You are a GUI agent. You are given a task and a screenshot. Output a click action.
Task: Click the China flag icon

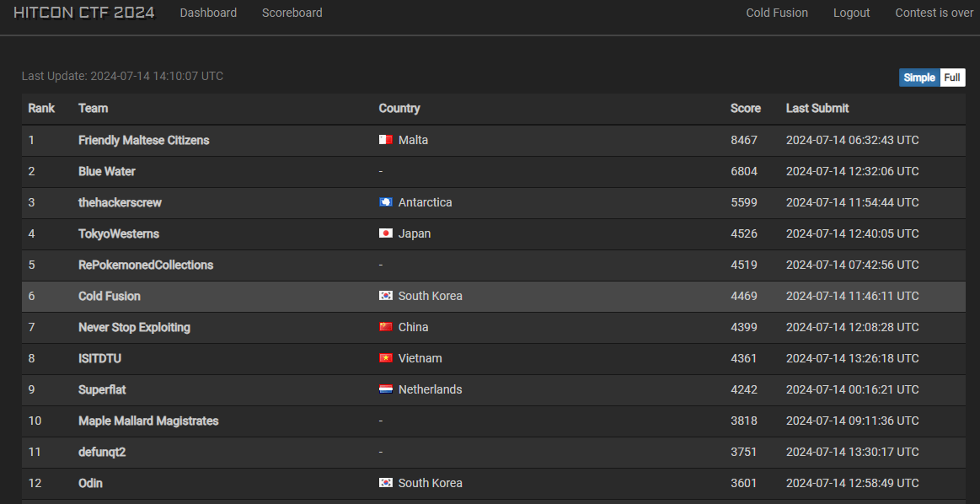point(386,327)
